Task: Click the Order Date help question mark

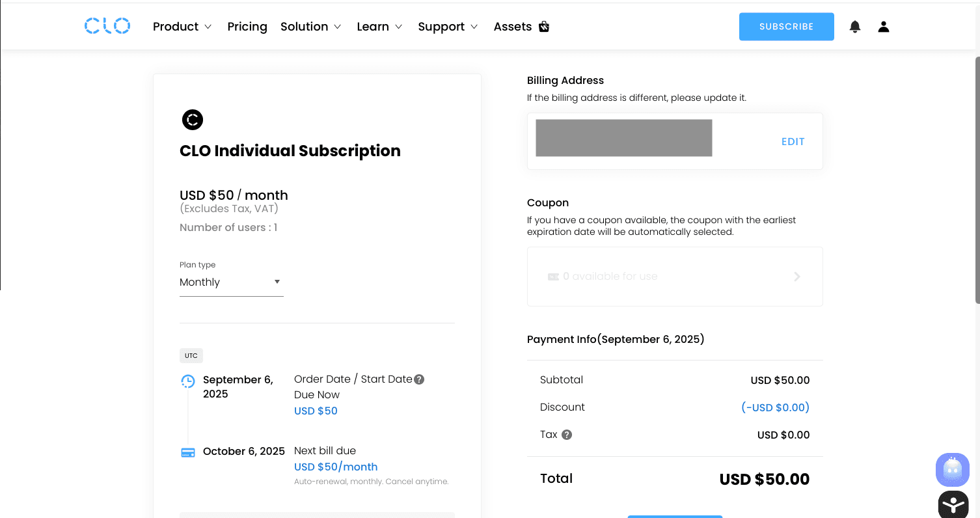Action: click(x=420, y=379)
